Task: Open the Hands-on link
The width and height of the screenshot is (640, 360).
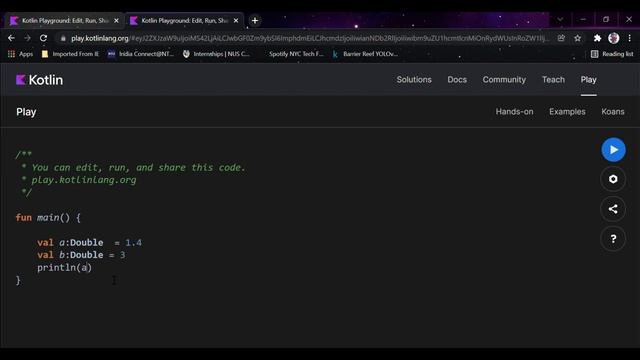Action: click(x=514, y=111)
